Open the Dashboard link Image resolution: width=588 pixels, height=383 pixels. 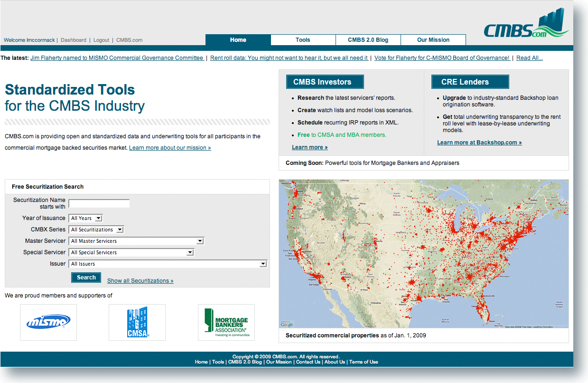[x=74, y=40]
